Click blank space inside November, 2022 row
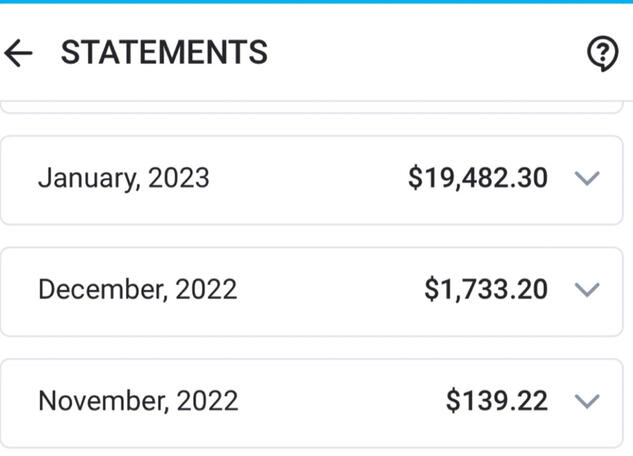633x456 pixels. point(340,402)
